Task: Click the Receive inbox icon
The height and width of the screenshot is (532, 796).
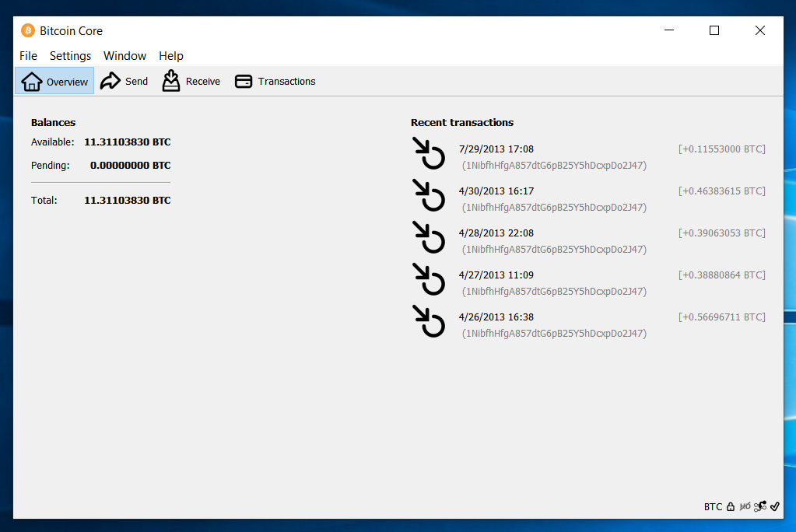Action: pyautogui.click(x=171, y=81)
